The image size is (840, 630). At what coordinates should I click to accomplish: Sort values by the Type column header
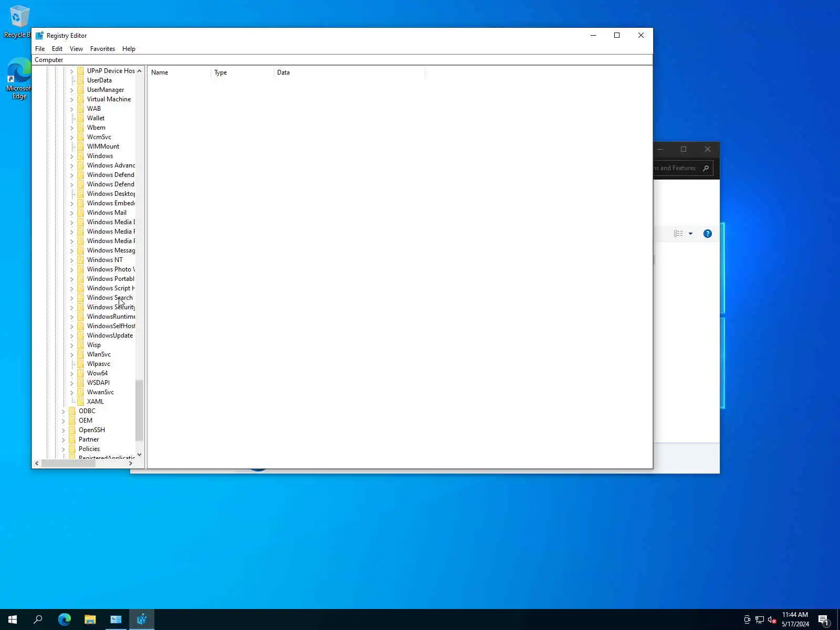[x=242, y=72]
